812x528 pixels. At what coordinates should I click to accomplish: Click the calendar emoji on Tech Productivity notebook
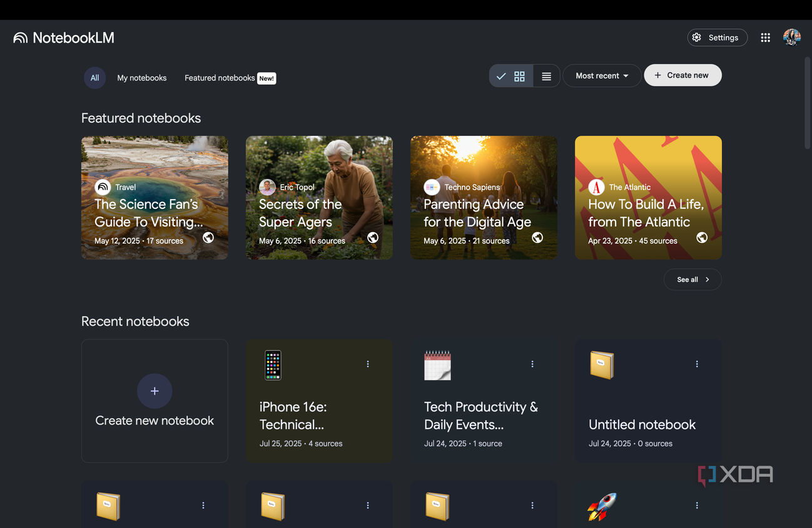[x=437, y=365]
